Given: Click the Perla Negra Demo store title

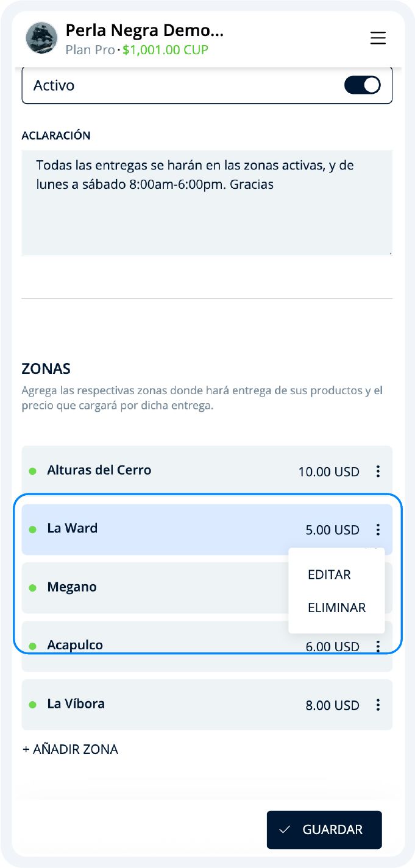Looking at the screenshot, I should coord(144,29).
